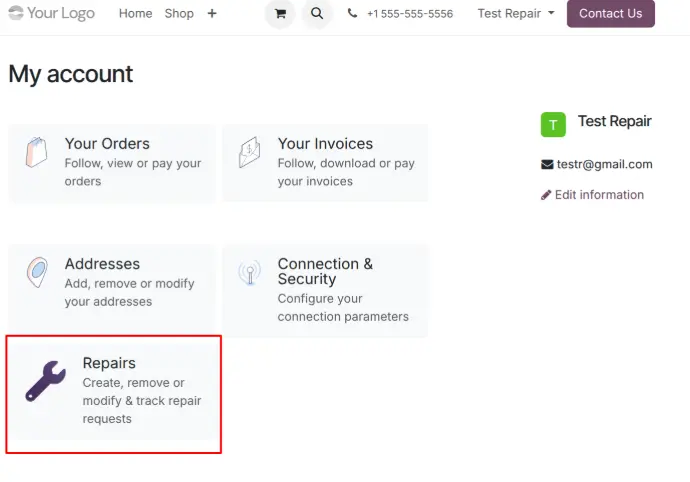Click the search magnifier icon
The image size is (690, 482).
317,14
